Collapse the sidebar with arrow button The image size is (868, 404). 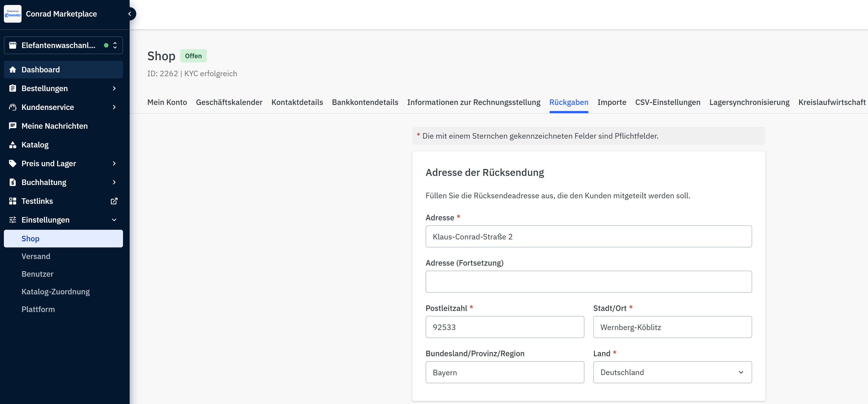130,14
